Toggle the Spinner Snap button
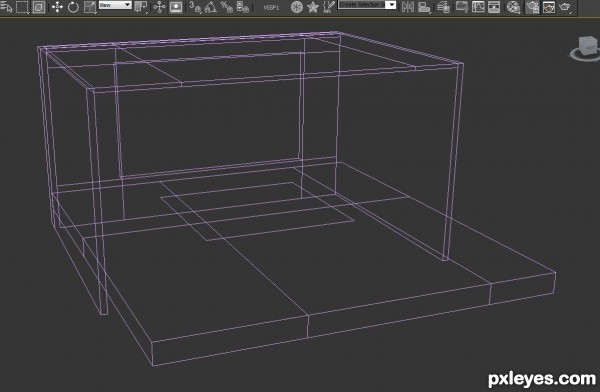 [x=243, y=7]
